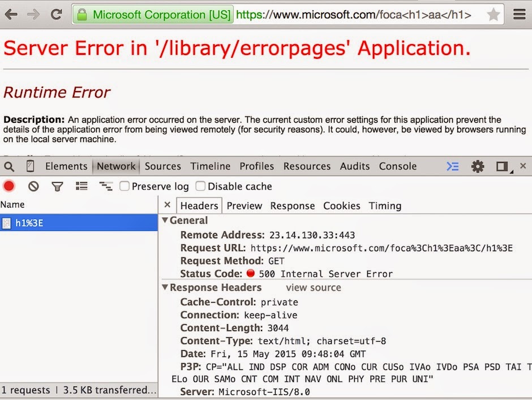The height and width of the screenshot is (400, 532).
Task: Click the view source link
Action: pos(314,287)
